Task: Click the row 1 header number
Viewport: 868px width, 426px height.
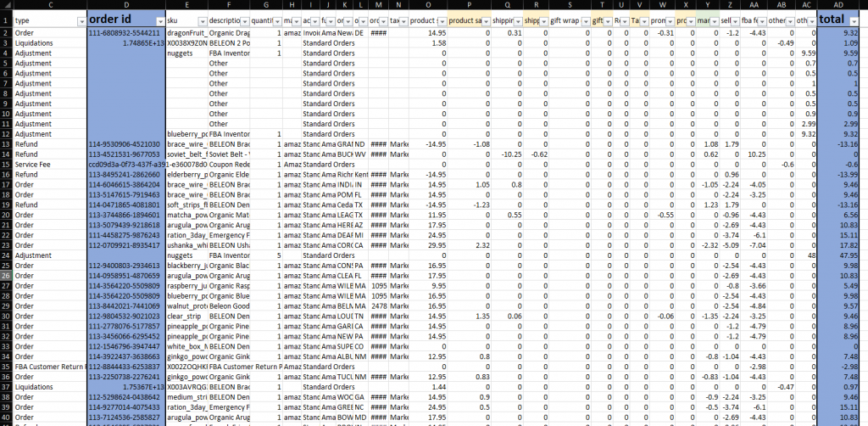Action: coord(5,20)
